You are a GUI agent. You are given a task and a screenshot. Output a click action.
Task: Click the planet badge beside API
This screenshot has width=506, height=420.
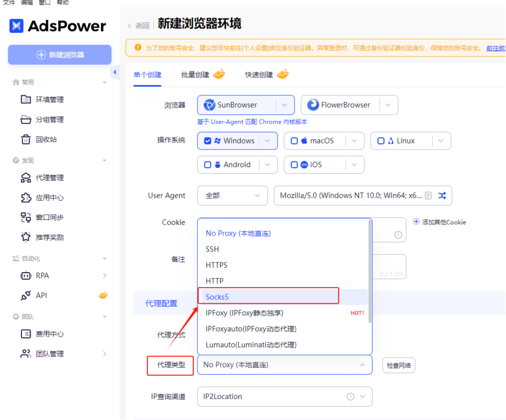103,295
